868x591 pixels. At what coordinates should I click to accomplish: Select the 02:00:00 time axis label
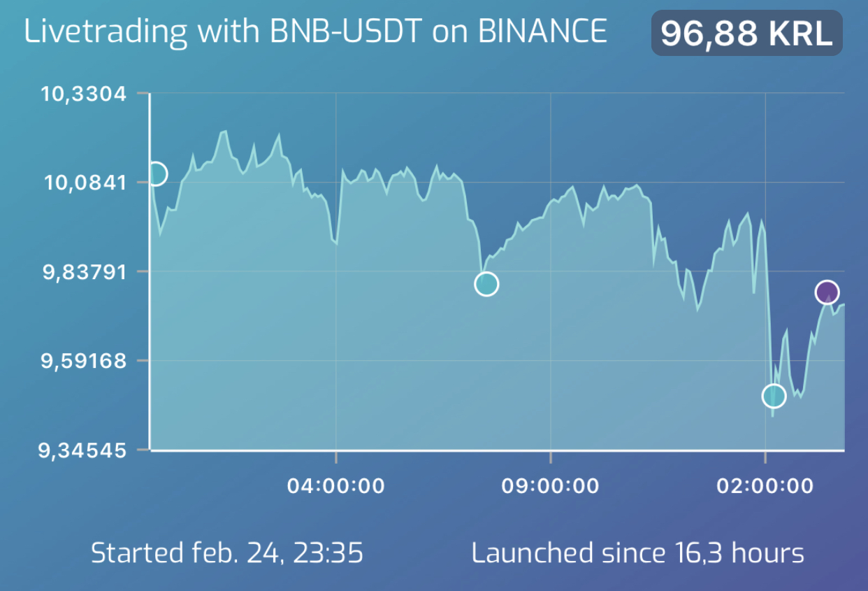click(765, 485)
